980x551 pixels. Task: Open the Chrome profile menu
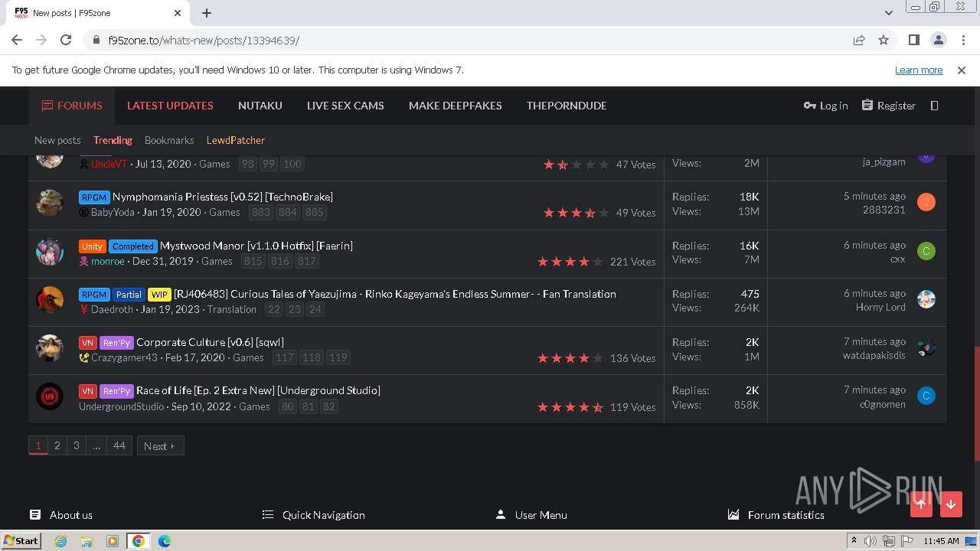click(938, 40)
